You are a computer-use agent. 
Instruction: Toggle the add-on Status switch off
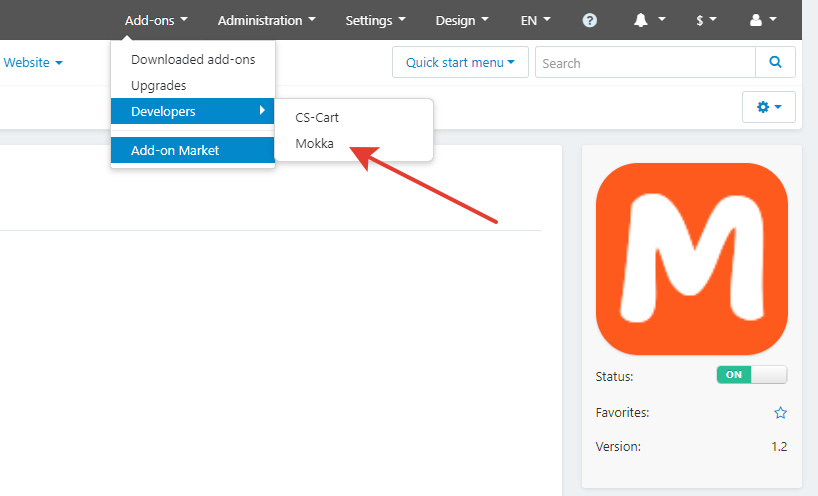point(752,374)
